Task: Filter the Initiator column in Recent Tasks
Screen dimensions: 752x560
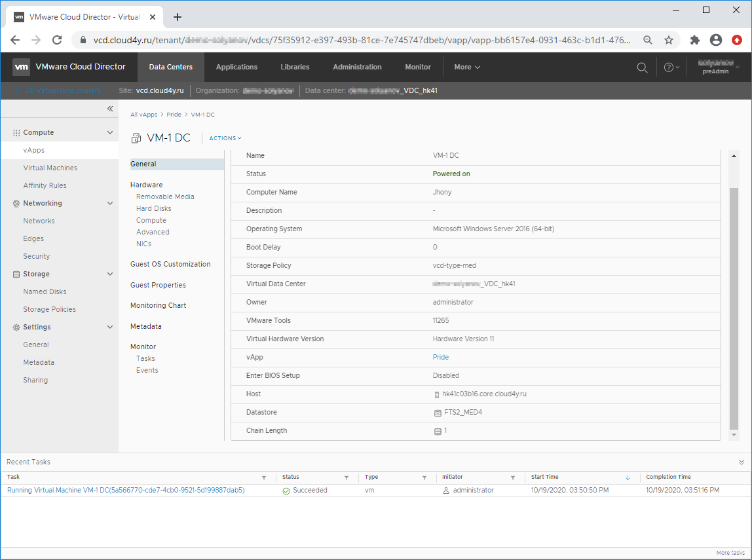Action: (x=513, y=477)
